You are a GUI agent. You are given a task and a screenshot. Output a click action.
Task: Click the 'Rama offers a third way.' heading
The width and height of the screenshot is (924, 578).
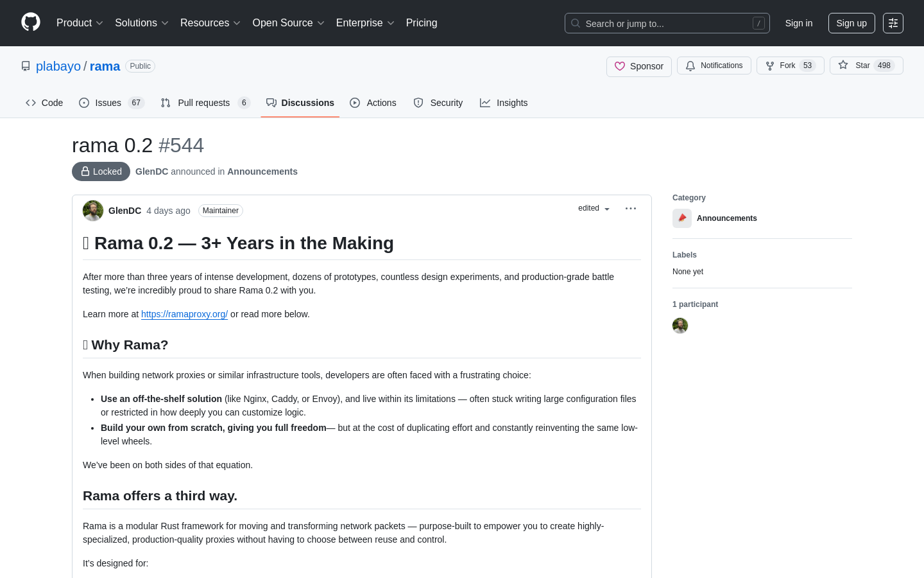tap(160, 496)
